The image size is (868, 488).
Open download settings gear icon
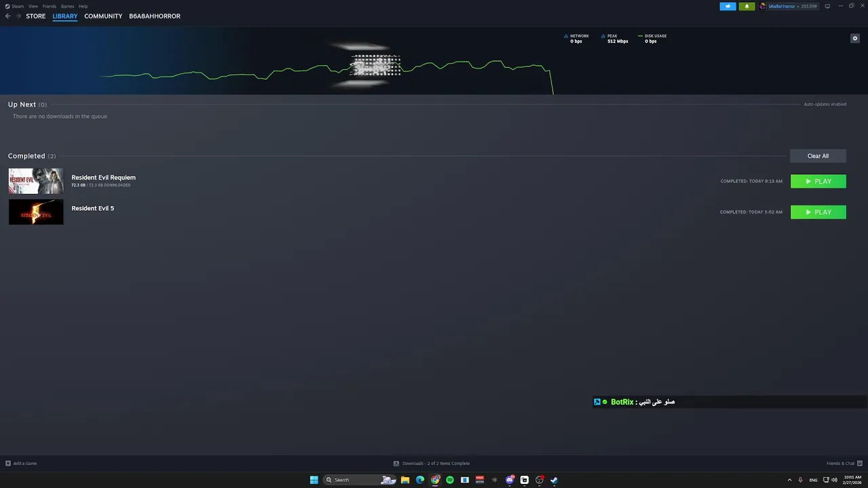pos(855,38)
